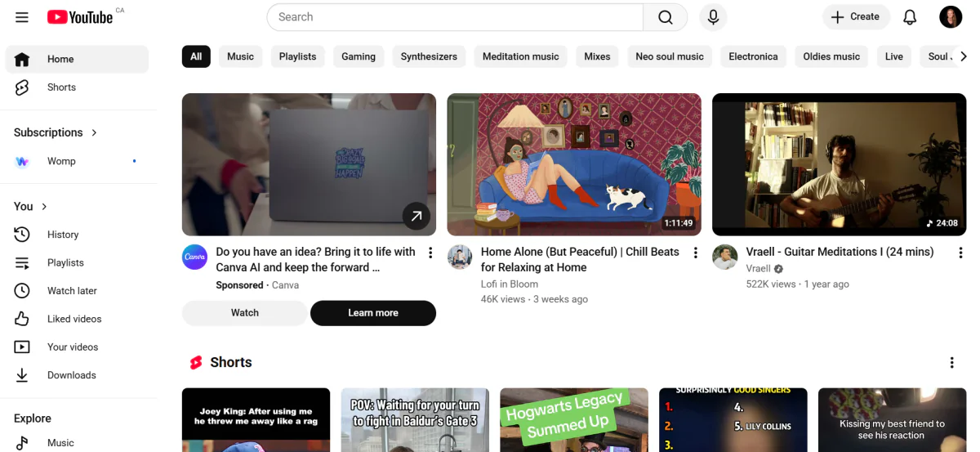
Task: Click into the Search field
Action: (455, 17)
